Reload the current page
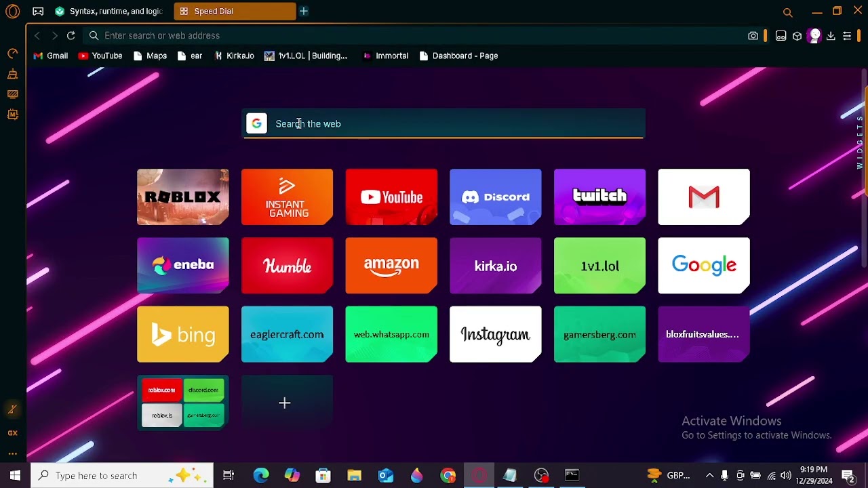Image resolution: width=868 pixels, height=488 pixels. point(71,35)
